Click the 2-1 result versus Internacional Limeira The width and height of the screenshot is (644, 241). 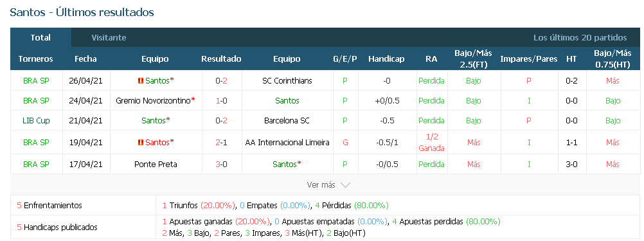222,143
